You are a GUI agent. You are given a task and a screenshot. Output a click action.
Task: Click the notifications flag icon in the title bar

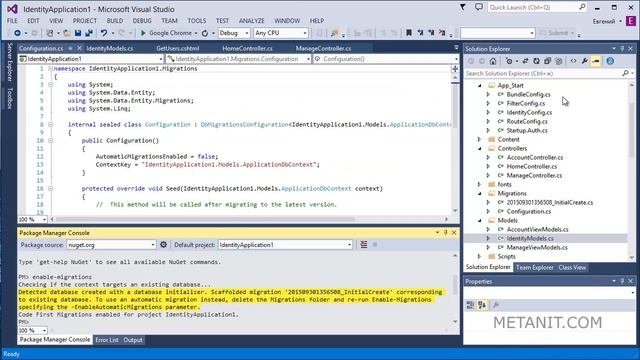click(462, 7)
